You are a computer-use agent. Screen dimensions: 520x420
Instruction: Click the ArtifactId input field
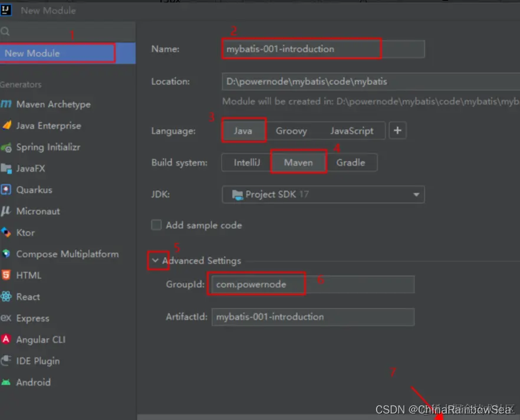click(313, 317)
